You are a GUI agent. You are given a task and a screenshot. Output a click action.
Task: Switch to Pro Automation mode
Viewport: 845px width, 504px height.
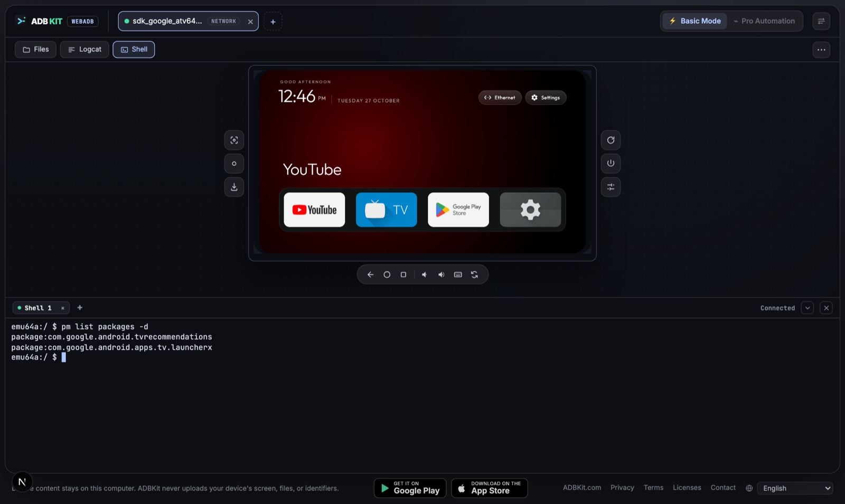(764, 21)
